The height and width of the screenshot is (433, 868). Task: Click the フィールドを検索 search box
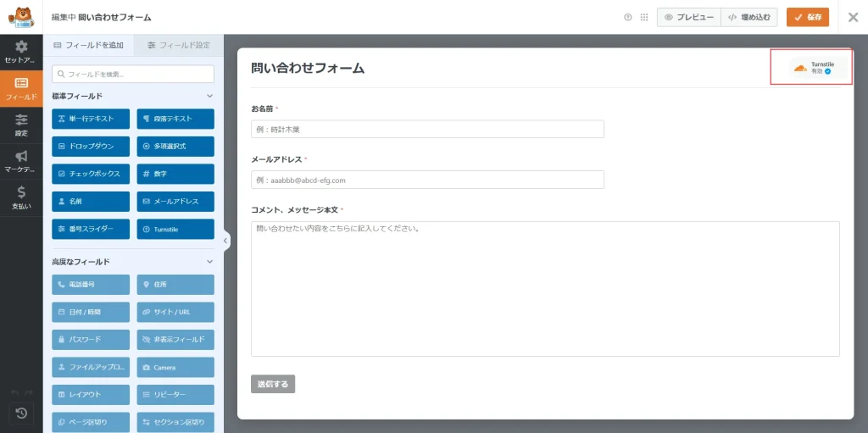coord(133,75)
